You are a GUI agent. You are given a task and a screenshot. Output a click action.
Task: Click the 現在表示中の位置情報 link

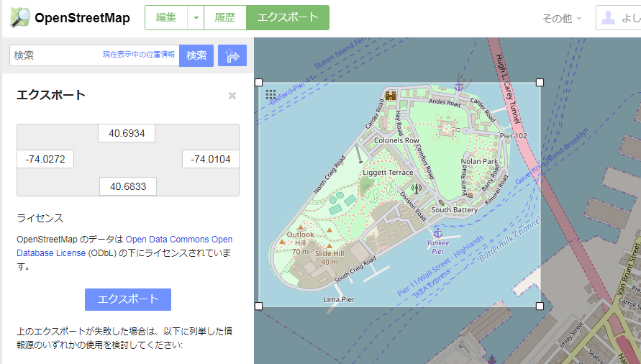tap(139, 55)
